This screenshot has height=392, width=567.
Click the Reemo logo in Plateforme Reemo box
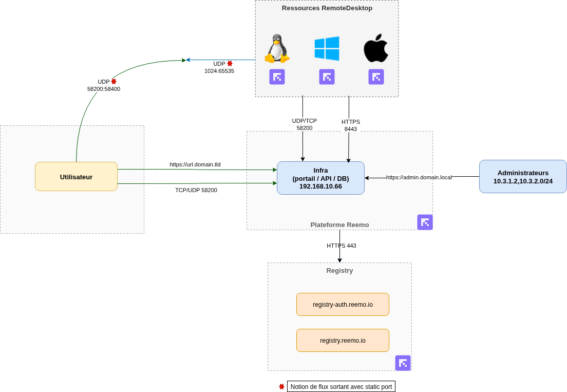coord(425,222)
